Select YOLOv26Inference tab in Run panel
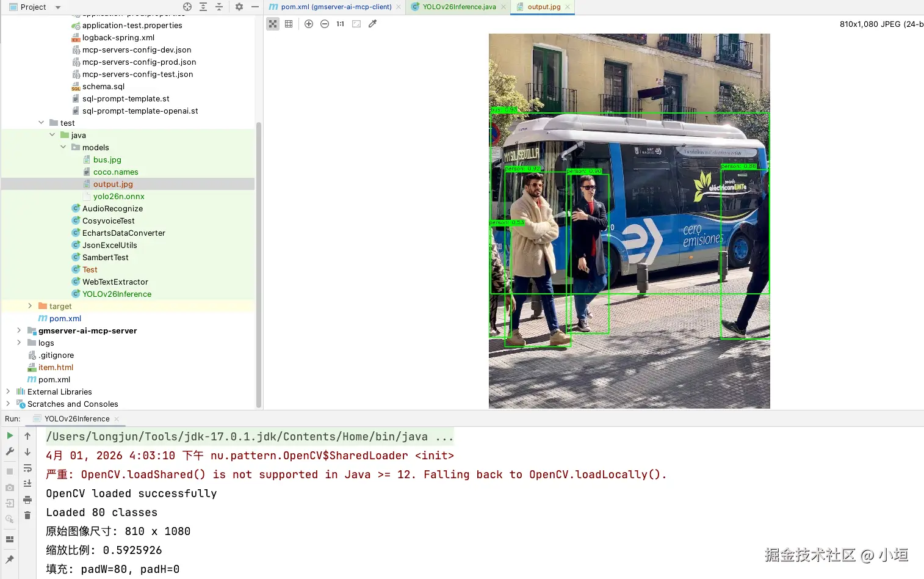 [x=77, y=419]
